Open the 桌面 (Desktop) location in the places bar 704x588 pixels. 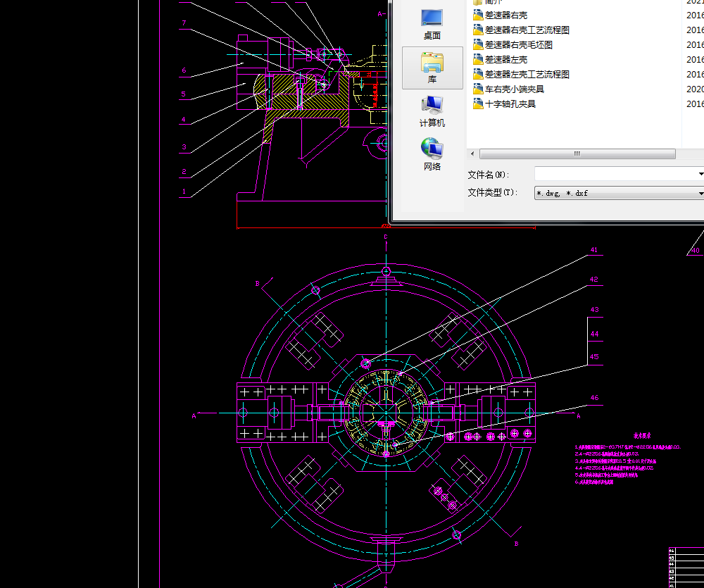click(x=432, y=25)
